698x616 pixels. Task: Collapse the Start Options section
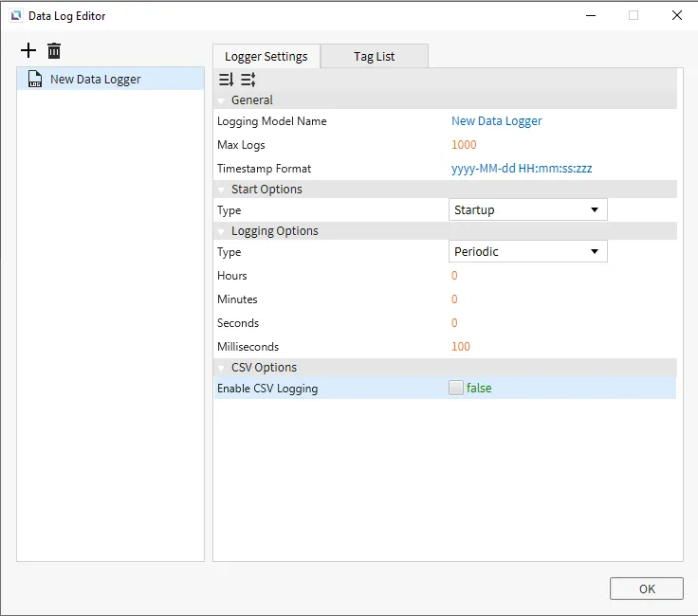(221, 190)
